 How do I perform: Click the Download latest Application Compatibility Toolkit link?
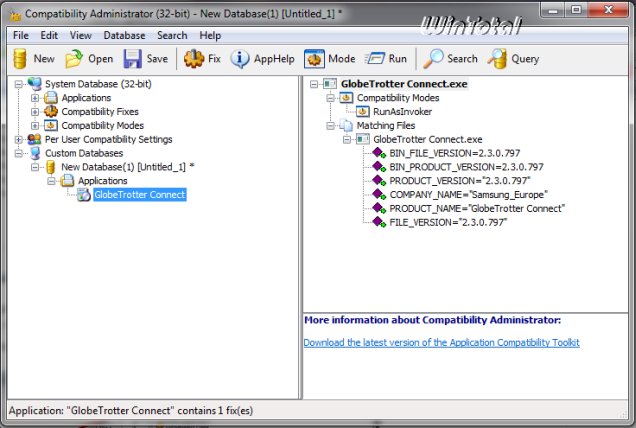(x=441, y=342)
